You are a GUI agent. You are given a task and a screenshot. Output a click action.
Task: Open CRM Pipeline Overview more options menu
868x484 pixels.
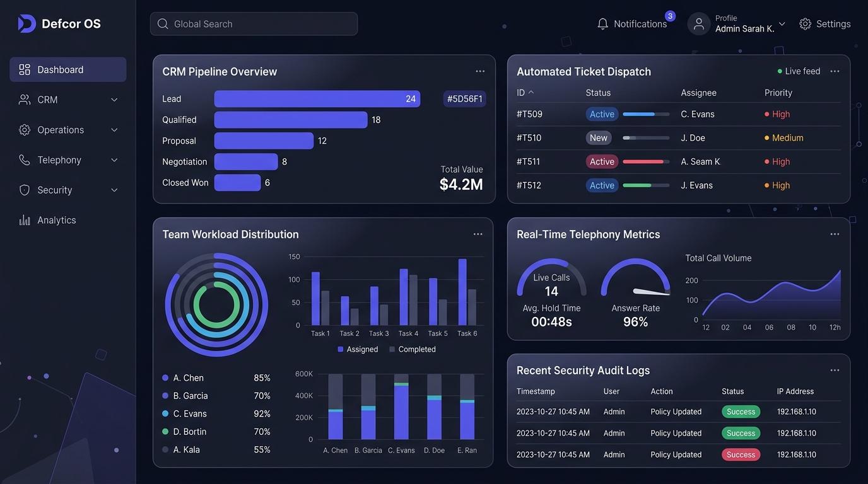480,71
